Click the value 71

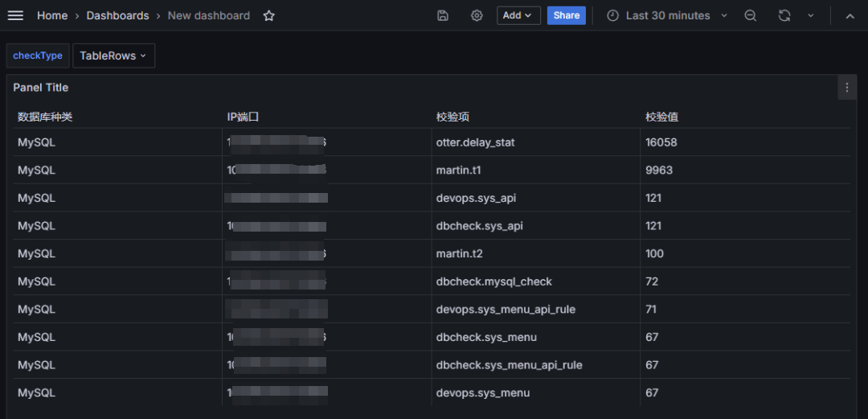(651, 310)
